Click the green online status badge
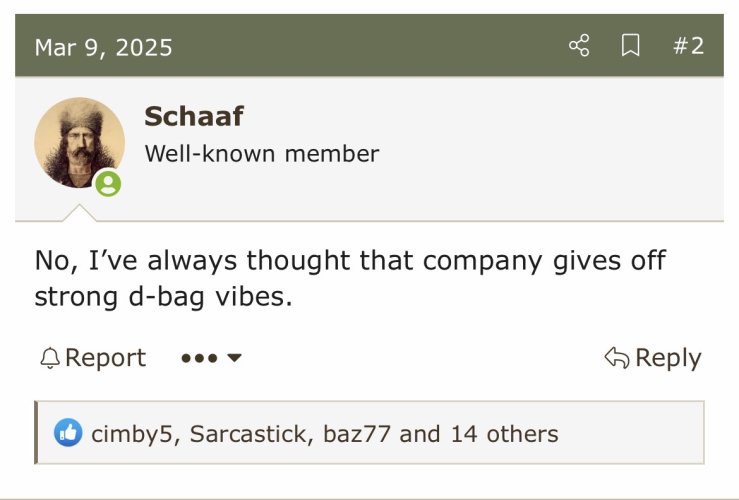This screenshot has height=500, width=739. coord(108,183)
